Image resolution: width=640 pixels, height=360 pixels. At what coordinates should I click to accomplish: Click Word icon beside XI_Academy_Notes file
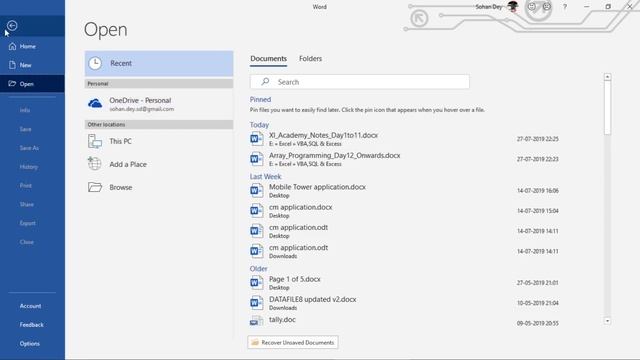coord(256,139)
